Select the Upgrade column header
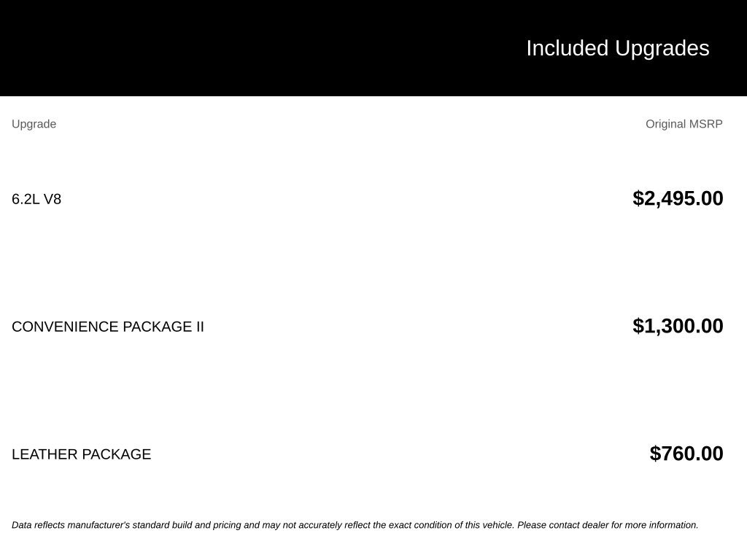Image resolution: width=747 pixels, height=560 pixels. [34, 124]
